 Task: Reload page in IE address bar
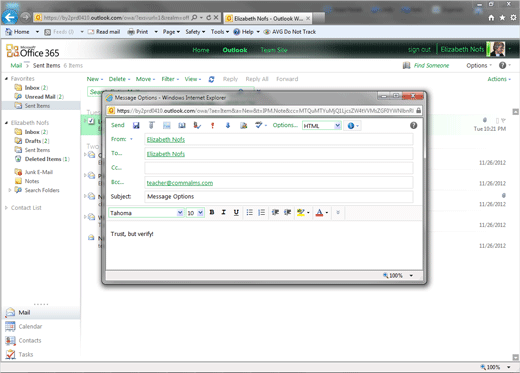[x=209, y=17]
